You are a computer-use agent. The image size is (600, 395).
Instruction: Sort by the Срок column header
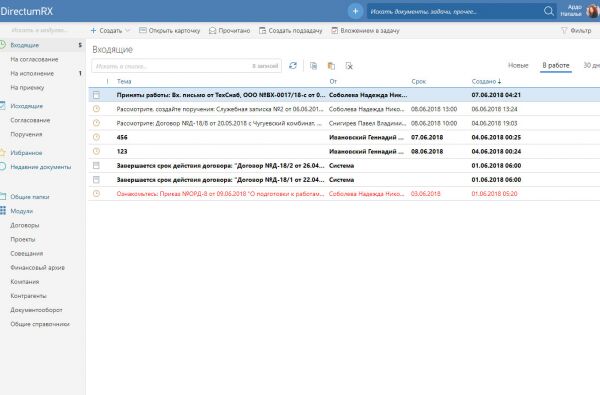pos(419,81)
